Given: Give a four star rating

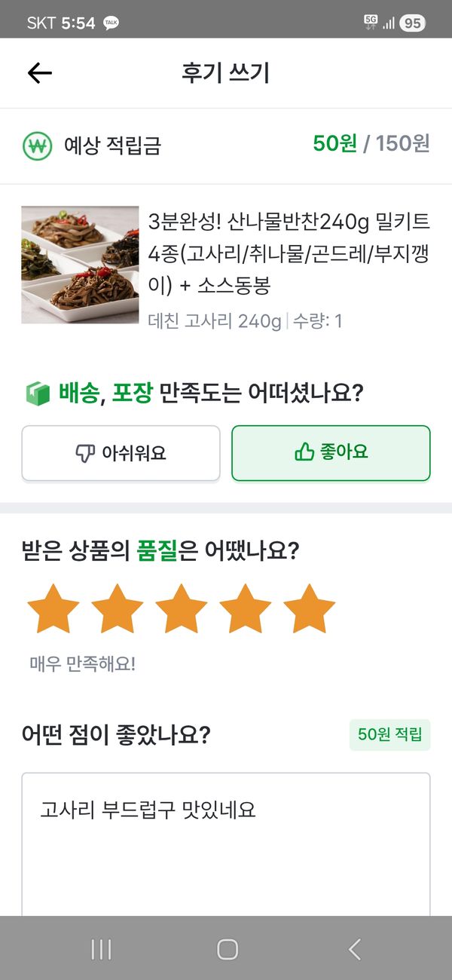Looking at the screenshot, I should click(x=245, y=608).
